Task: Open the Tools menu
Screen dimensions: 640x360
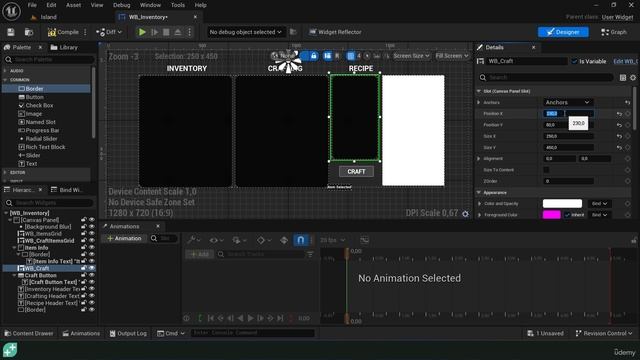Action: pos(178,5)
